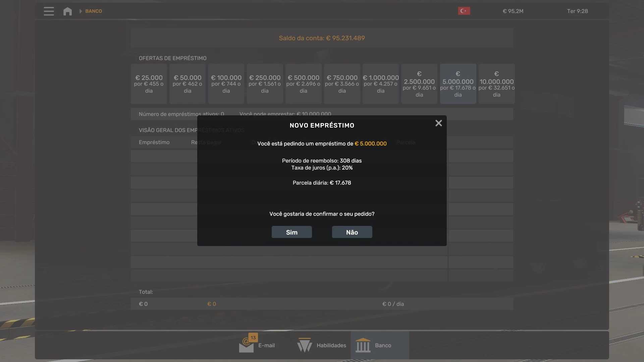Open the hamburger menu icon
The width and height of the screenshot is (644, 362).
click(49, 11)
